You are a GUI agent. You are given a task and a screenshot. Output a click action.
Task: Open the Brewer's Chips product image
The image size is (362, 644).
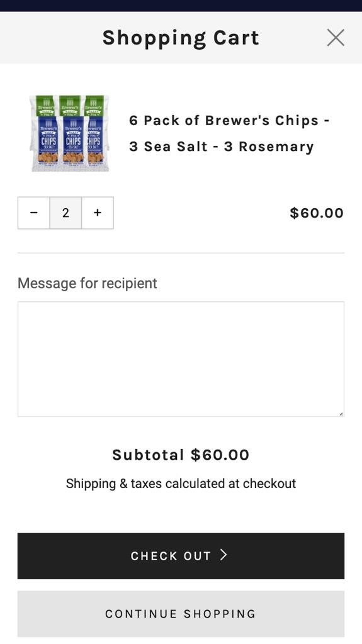coord(69,133)
